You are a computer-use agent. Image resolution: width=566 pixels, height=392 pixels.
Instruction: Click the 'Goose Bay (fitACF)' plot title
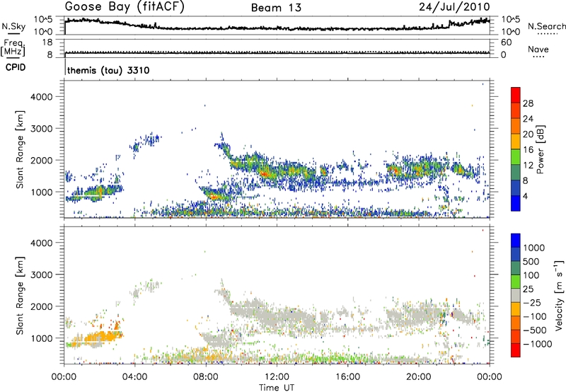pos(125,6)
